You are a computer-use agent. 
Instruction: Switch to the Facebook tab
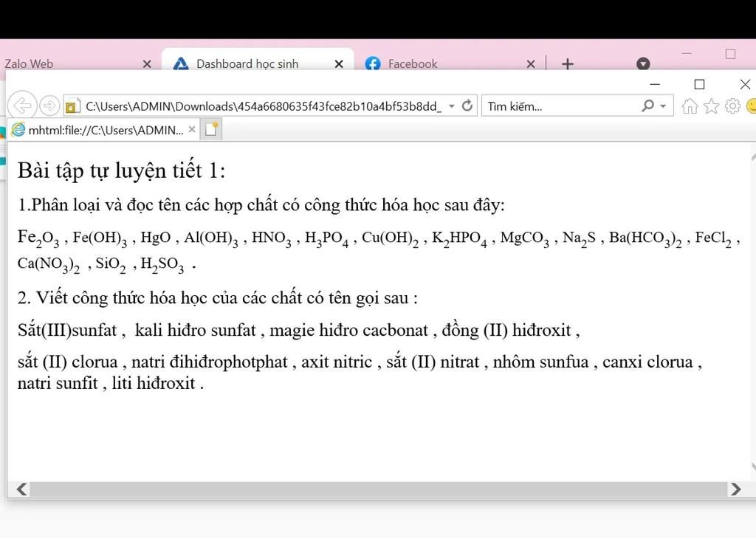click(x=448, y=63)
